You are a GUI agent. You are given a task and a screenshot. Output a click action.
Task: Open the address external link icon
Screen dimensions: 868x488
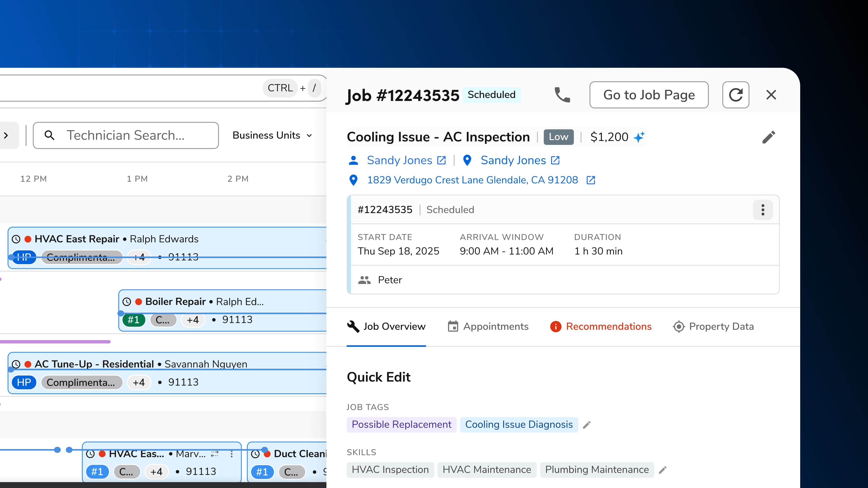591,180
